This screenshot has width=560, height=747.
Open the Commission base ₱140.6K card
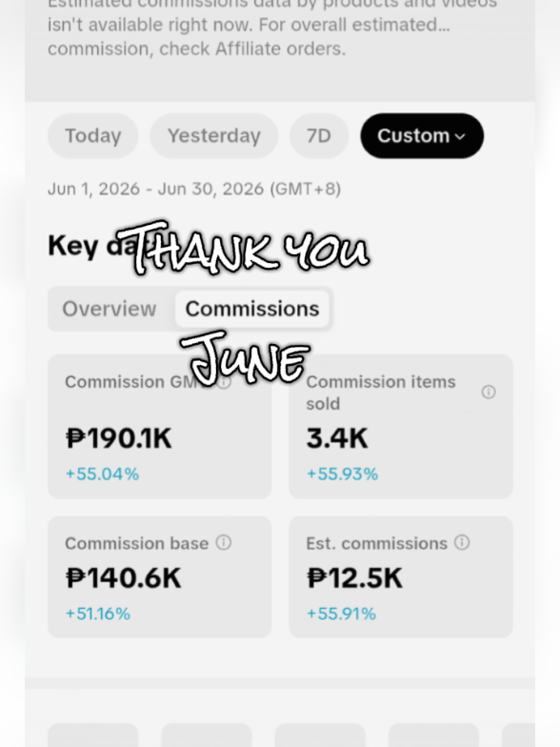coord(160,577)
